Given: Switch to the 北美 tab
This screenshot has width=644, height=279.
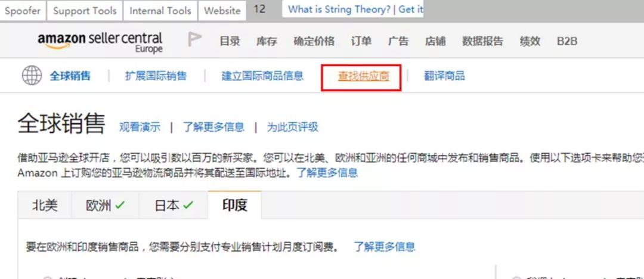Looking at the screenshot, I should click(x=45, y=205).
